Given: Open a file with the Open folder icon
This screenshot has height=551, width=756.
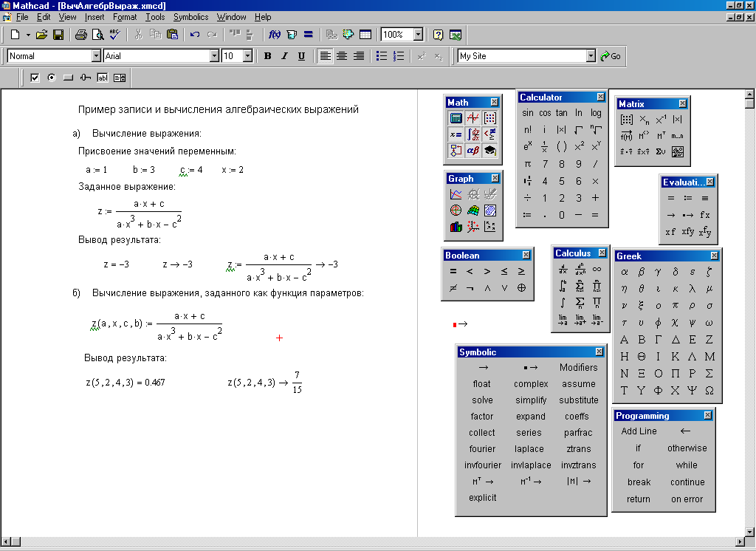Looking at the screenshot, I should [41, 35].
